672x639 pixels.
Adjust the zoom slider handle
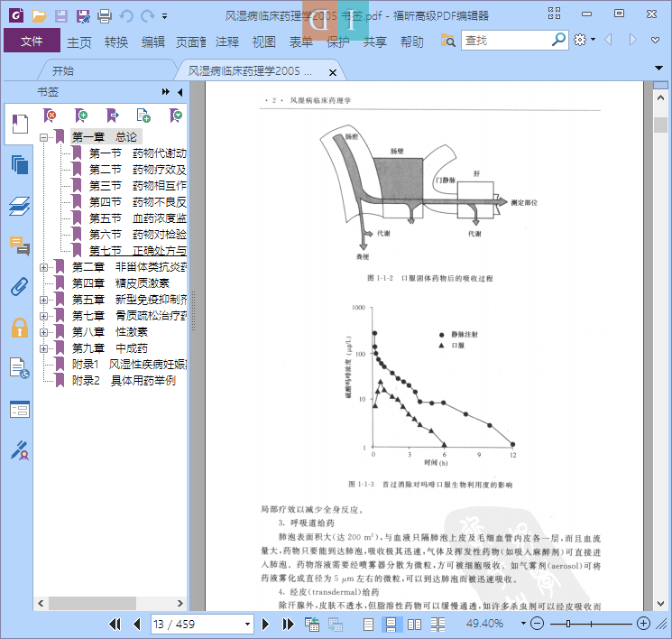568,624
